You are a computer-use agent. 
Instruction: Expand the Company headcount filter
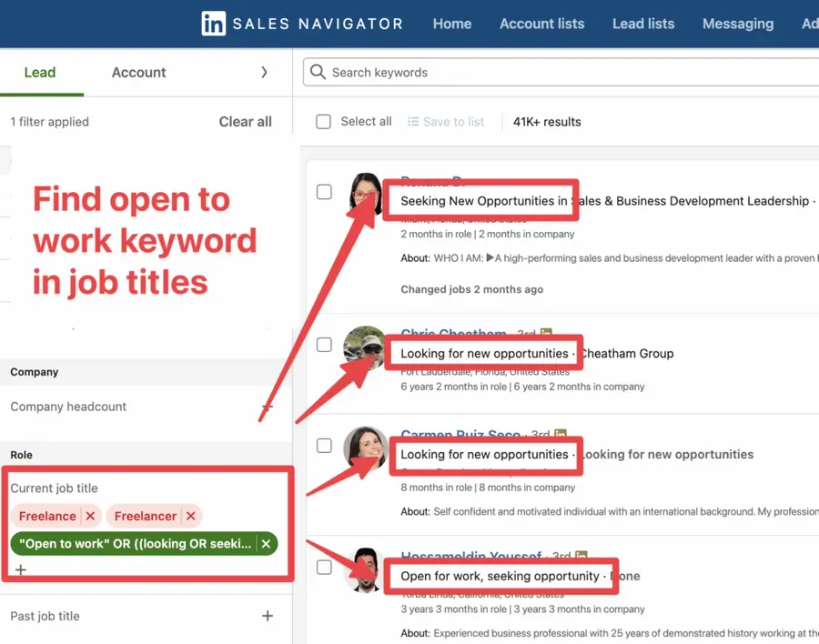pyautogui.click(x=268, y=407)
